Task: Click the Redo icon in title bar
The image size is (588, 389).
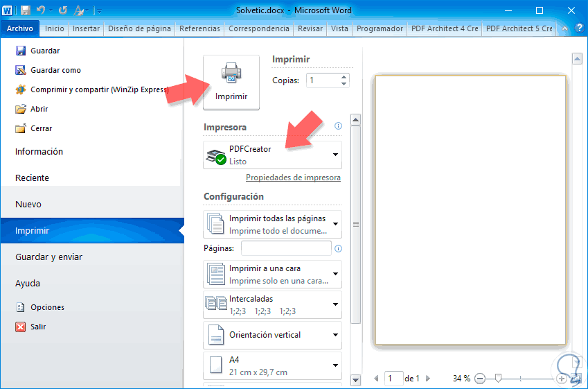Action: coord(62,10)
